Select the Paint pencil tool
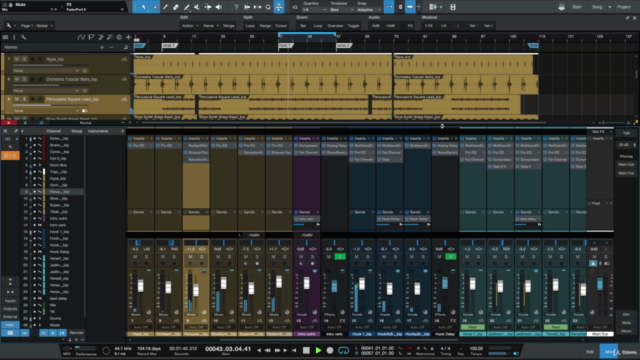The image size is (640, 360). point(187,7)
